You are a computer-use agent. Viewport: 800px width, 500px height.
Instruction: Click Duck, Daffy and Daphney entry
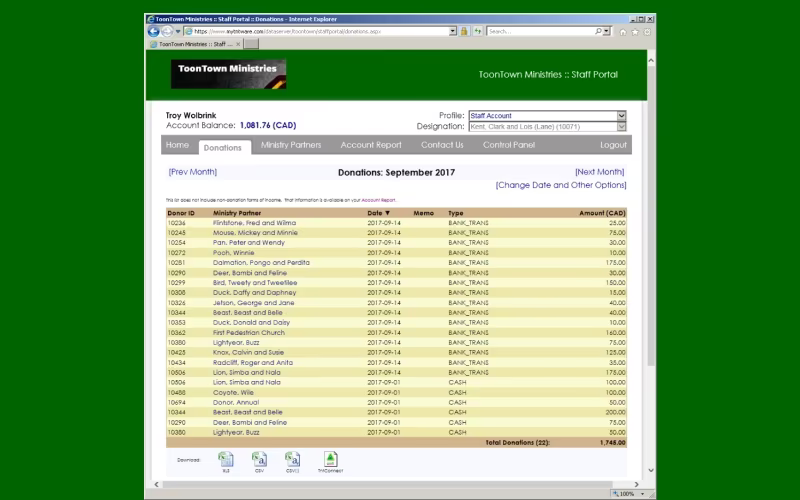tap(254, 293)
